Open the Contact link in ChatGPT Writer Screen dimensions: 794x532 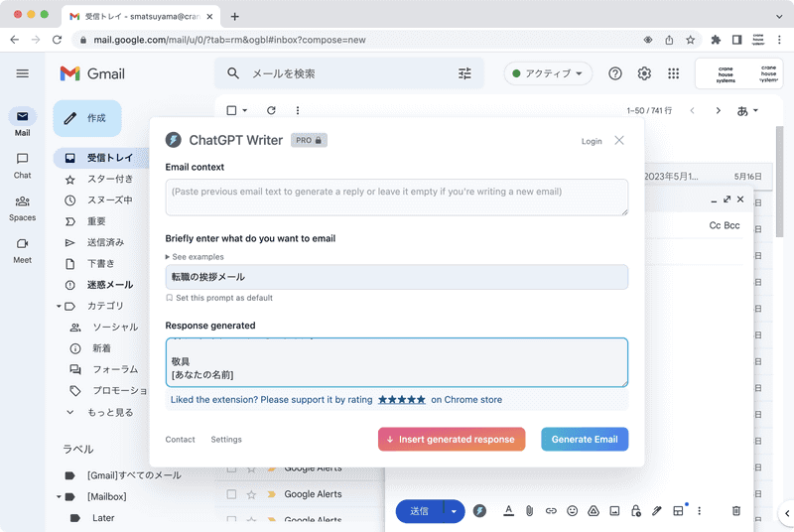[180, 440]
